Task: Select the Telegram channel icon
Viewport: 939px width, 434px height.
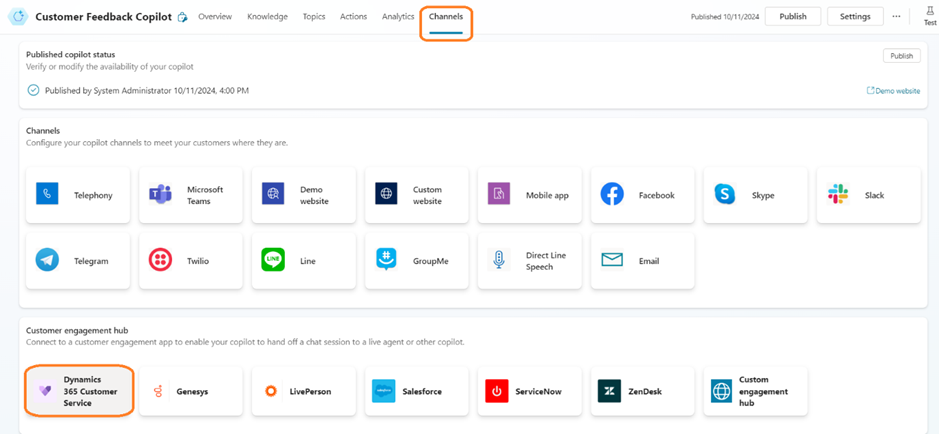Action: coord(47,261)
